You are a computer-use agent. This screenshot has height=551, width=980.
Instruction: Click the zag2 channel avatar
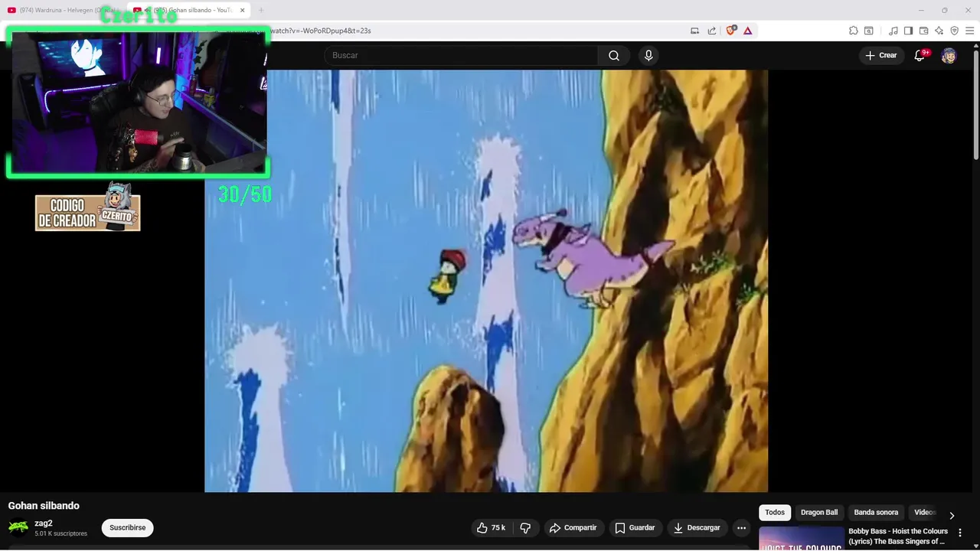click(18, 528)
